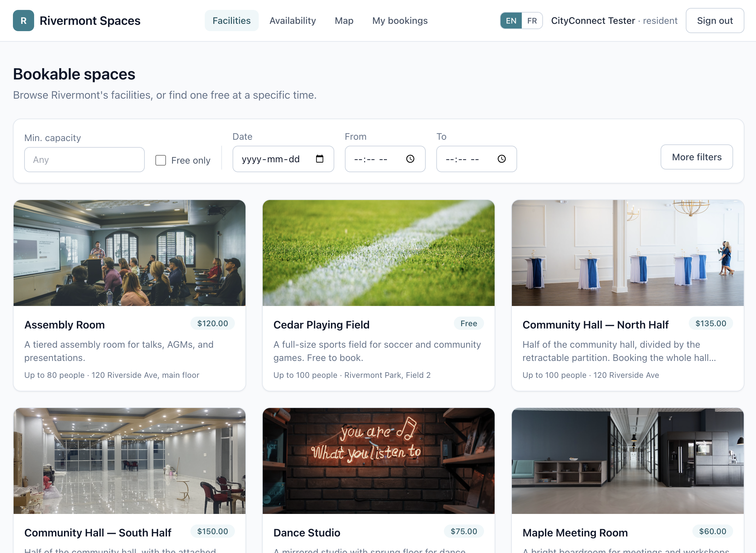Open the clock picker in From field
Image resolution: width=756 pixels, height=553 pixels.
coord(410,159)
